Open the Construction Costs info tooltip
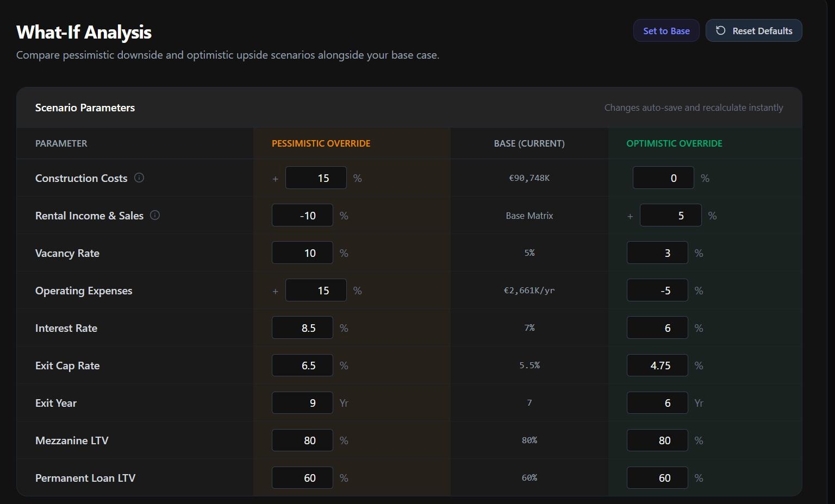The height and width of the screenshot is (504, 835). [140, 178]
